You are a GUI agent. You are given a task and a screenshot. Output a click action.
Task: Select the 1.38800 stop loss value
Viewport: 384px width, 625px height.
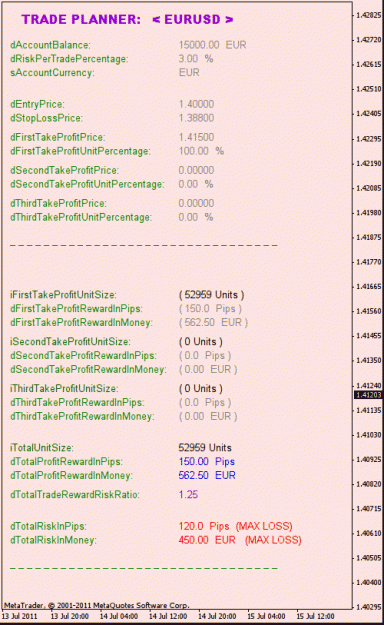tap(196, 118)
